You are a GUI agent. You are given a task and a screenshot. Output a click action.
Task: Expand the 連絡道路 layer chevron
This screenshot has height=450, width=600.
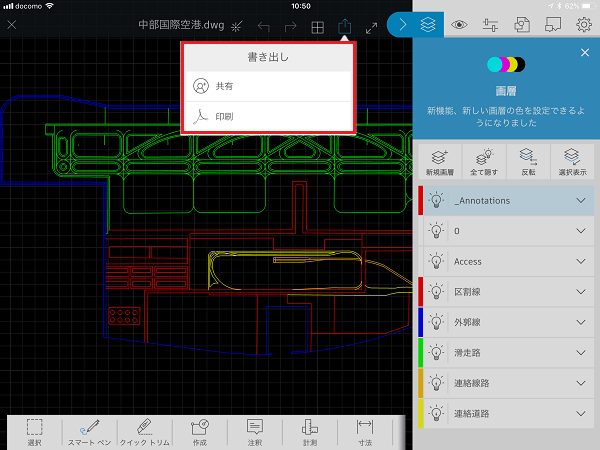pos(581,414)
